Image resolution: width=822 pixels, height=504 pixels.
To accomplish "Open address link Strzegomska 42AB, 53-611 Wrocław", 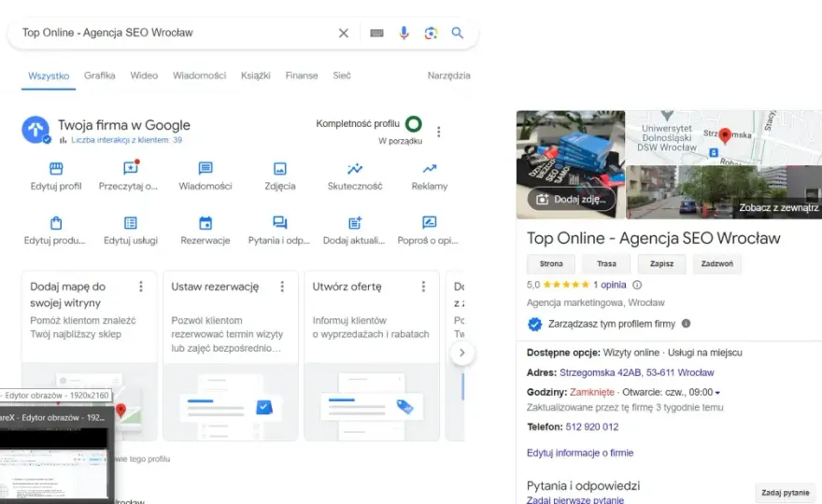I will point(637,372).
